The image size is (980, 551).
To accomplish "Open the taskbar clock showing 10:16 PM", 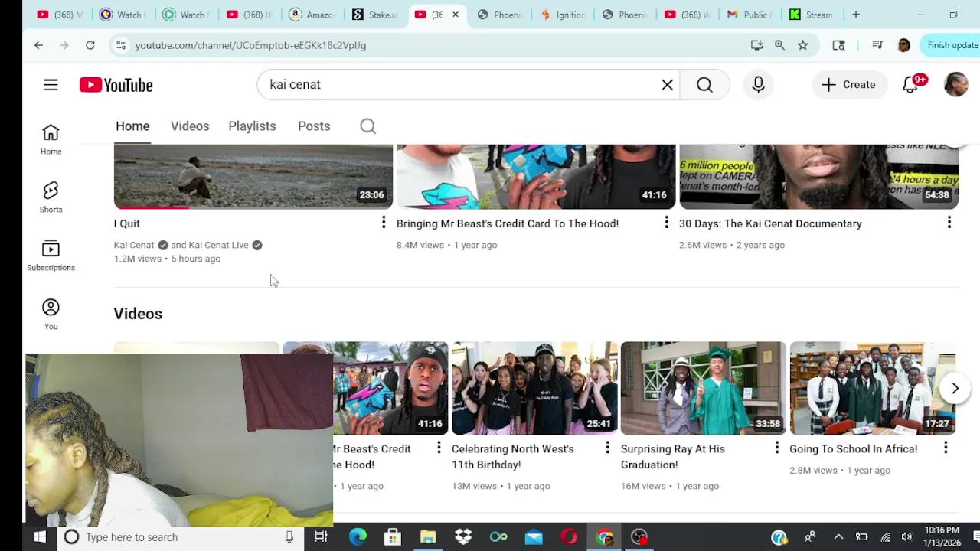I will (941, 536).
